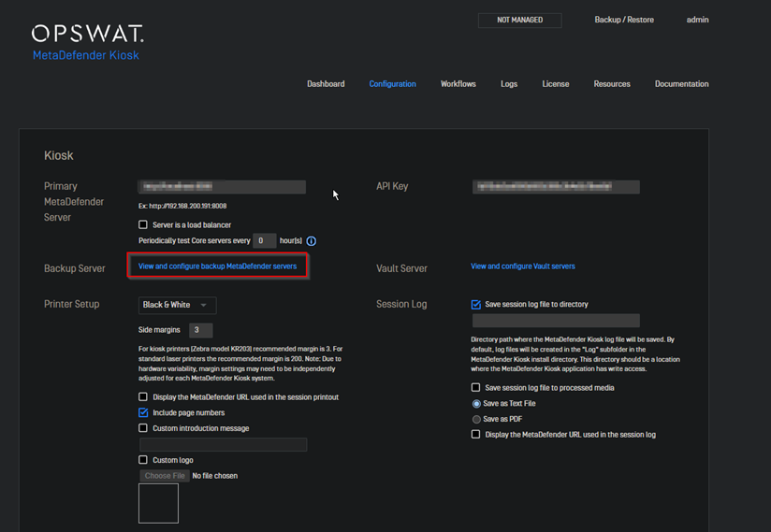Click the info icon beside hour(s)
The height and width of the screenshot is (532, 771).
pos(312,241)
